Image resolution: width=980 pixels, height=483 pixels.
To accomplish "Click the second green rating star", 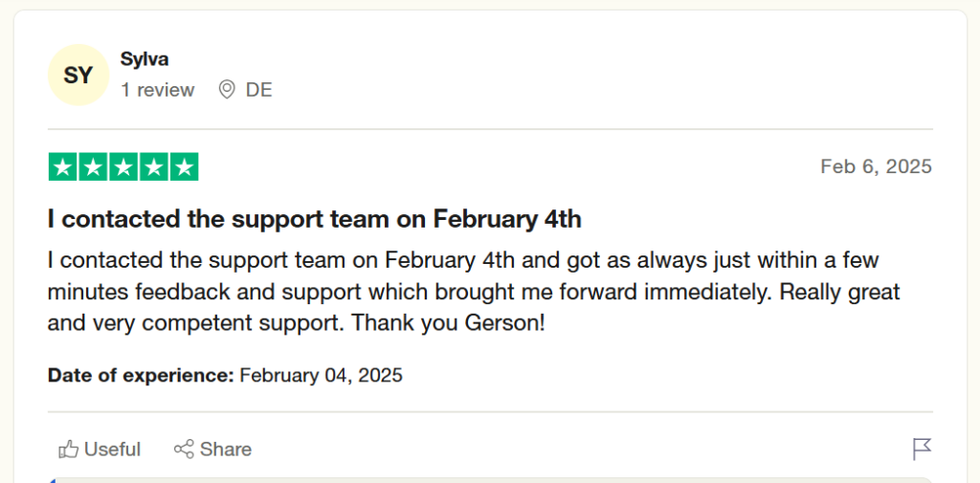I will coord(93,167).
